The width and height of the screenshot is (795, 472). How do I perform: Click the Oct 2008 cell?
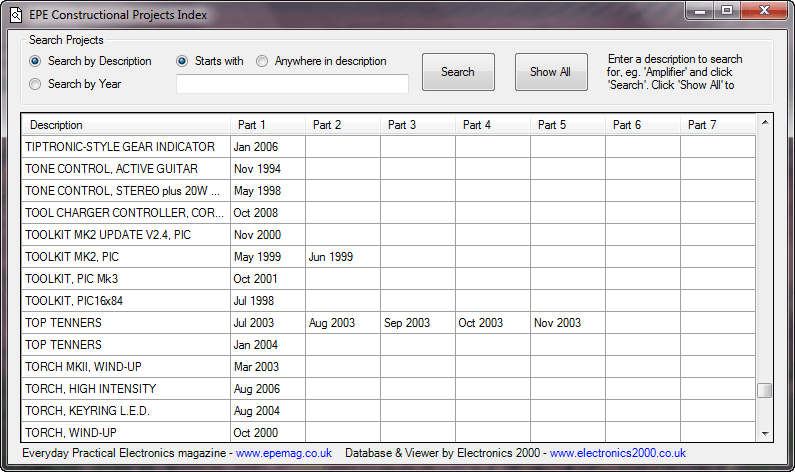point(268,213)
